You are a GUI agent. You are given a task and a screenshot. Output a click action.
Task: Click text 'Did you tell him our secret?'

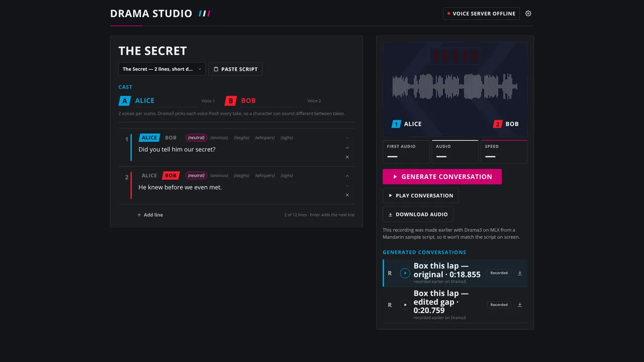[x=177, y=149]
